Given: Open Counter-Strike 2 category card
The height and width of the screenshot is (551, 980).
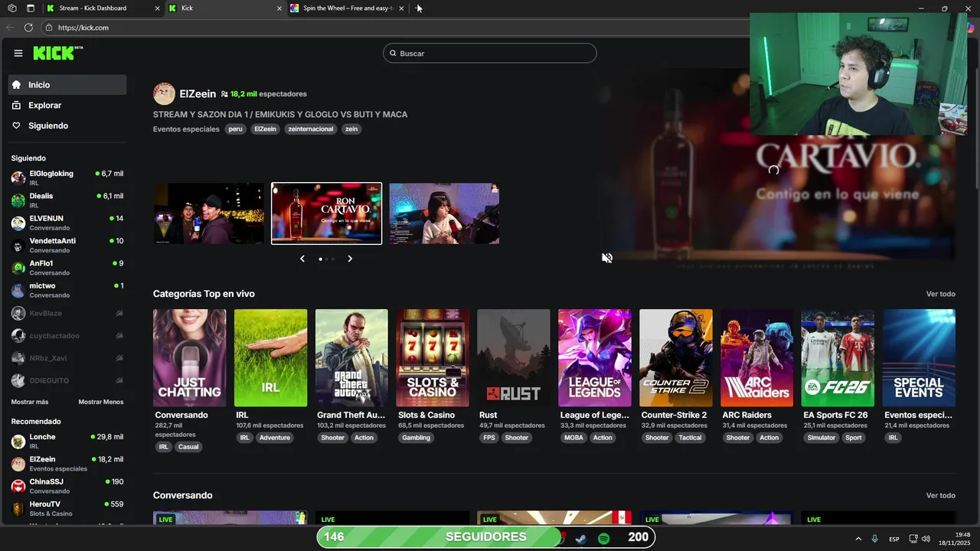Looking at the screenshot, I should (x=676, y=357).
